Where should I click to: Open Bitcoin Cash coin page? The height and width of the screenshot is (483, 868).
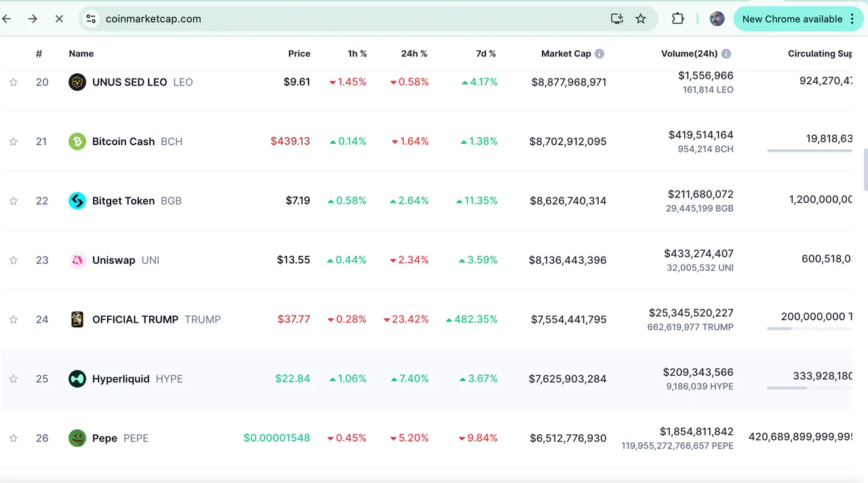click(x=123, y=141)
